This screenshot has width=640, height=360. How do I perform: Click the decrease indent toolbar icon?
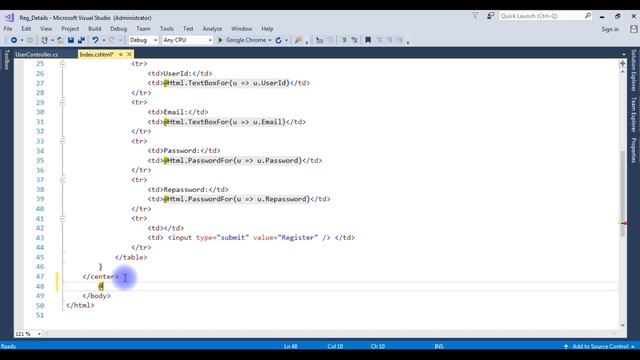pos(320,40)
